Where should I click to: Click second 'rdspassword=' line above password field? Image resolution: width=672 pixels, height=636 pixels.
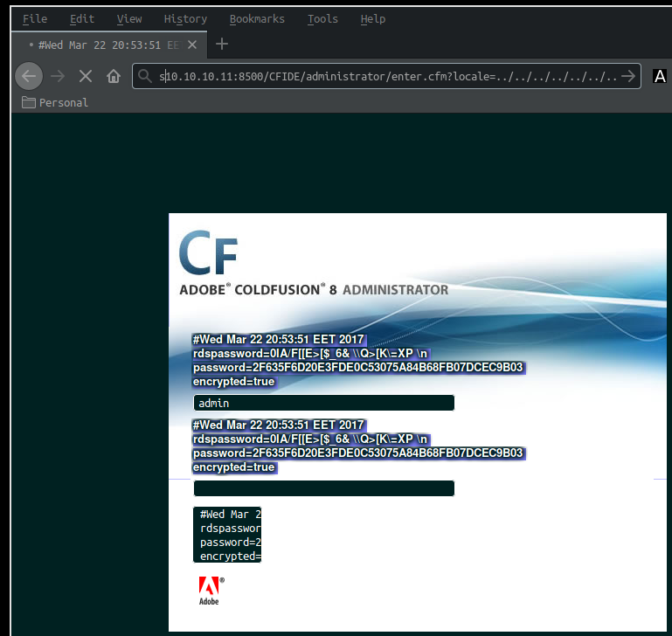point(310,439)
